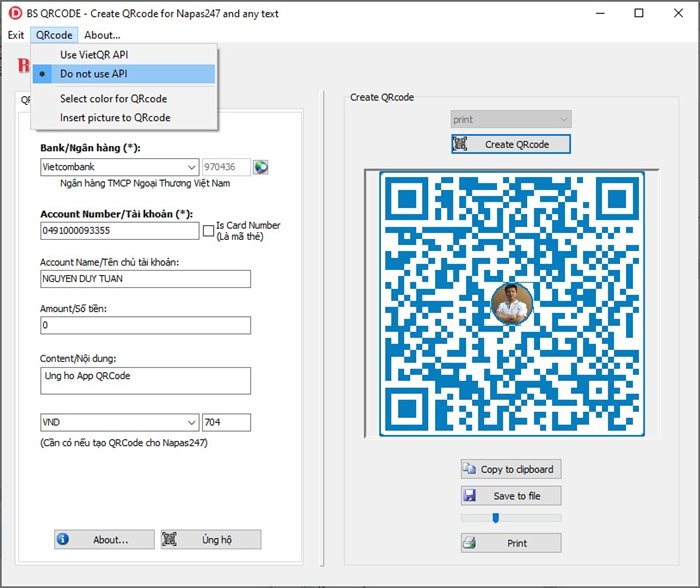Screen dimensions: 700x588
Task: Click the About... button at bottom
Action: pos(104,539)
